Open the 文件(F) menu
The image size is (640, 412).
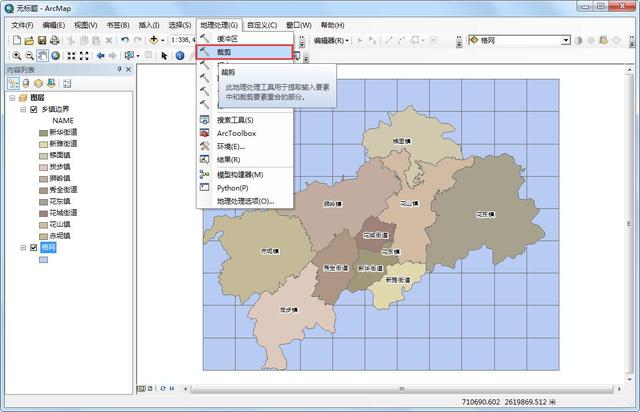coord(22,25)
